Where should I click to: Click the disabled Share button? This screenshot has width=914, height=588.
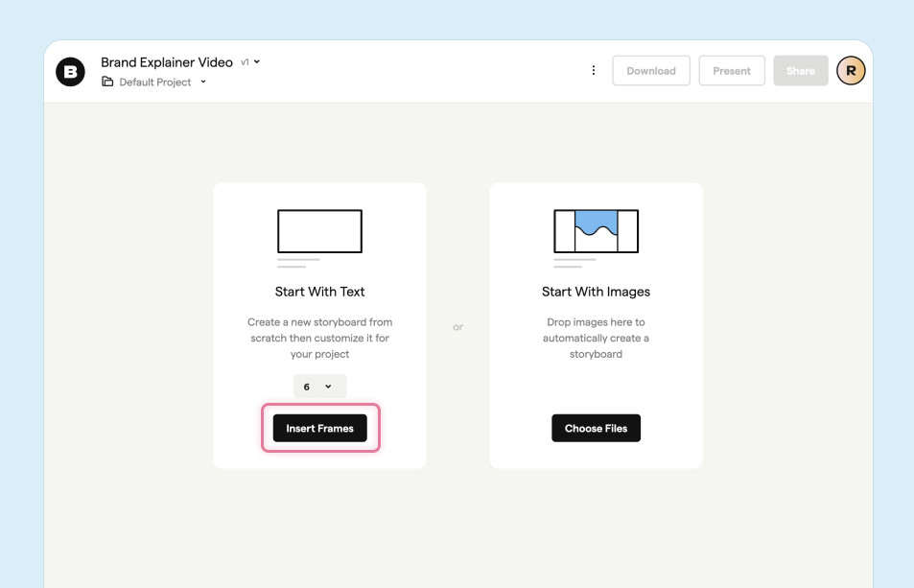coord(800,70)
